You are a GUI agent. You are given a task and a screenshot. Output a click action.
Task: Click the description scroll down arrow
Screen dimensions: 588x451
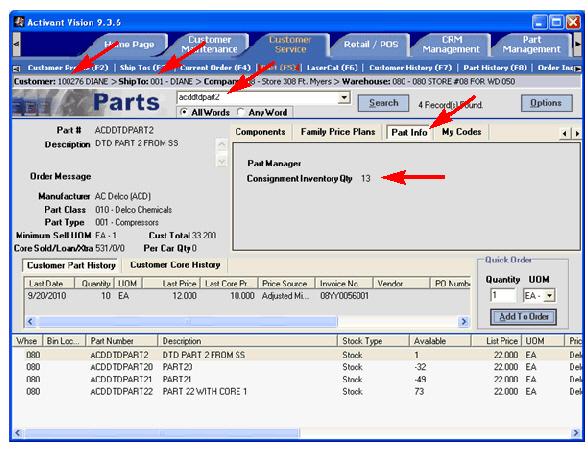(222, 161)
